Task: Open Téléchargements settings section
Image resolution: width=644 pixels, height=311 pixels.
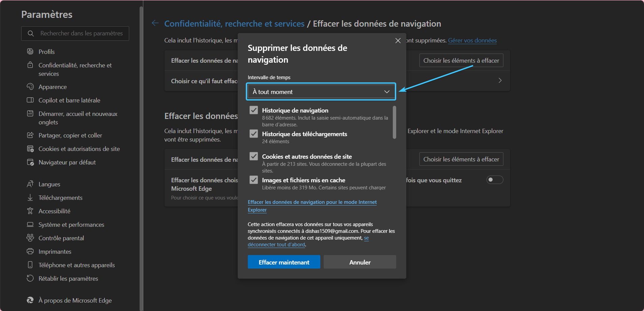Action: [x=60, y=197]
